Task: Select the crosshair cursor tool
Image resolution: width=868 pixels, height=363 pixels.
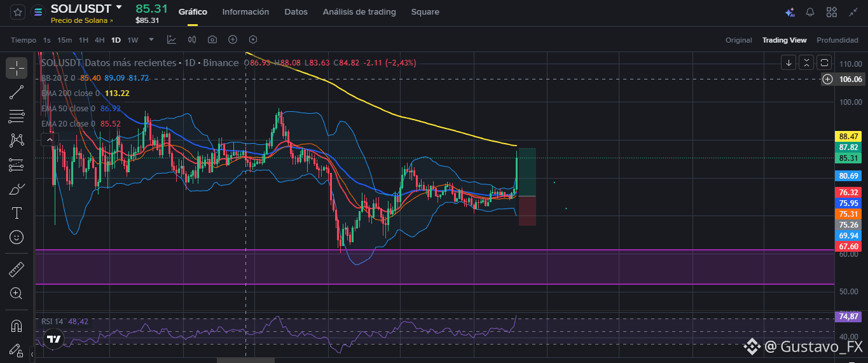Action: (17, 68)
